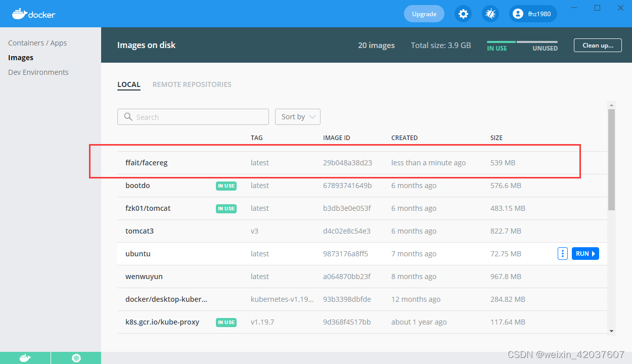632x364 pixels.
Task: Click 'about 1 year ago' created value
Action: click(419, 322)
